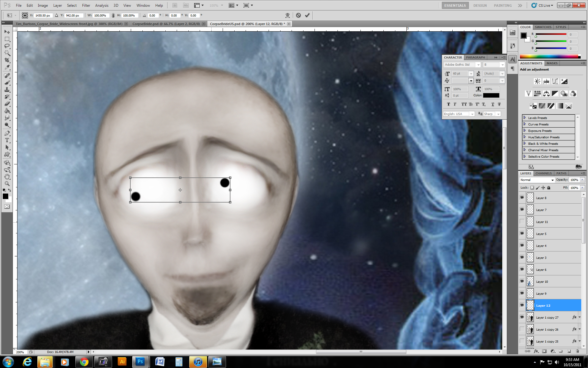Select the Eraser tool
The height and width of the screenshot is (368, 588).
point(7,104)
